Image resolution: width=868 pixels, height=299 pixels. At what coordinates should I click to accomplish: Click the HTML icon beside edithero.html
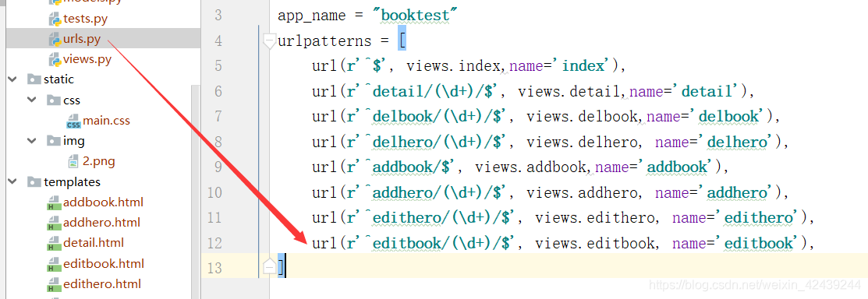pos(55,285)
